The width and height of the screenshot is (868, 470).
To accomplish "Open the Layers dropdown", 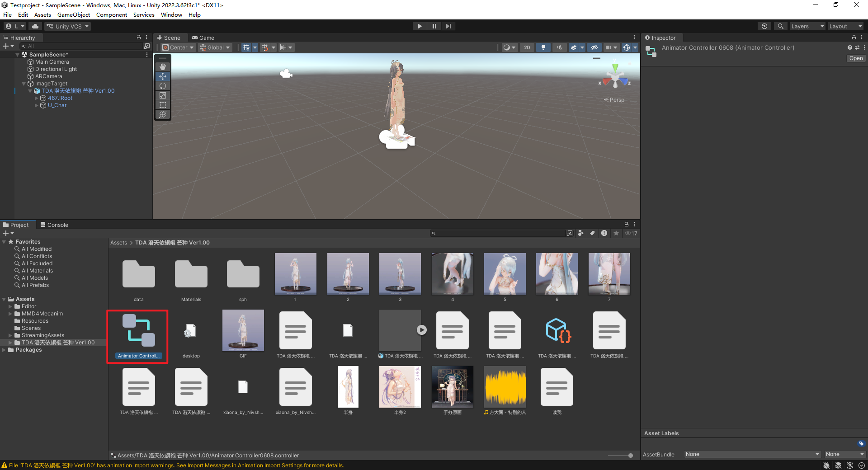I will point(807,26).
